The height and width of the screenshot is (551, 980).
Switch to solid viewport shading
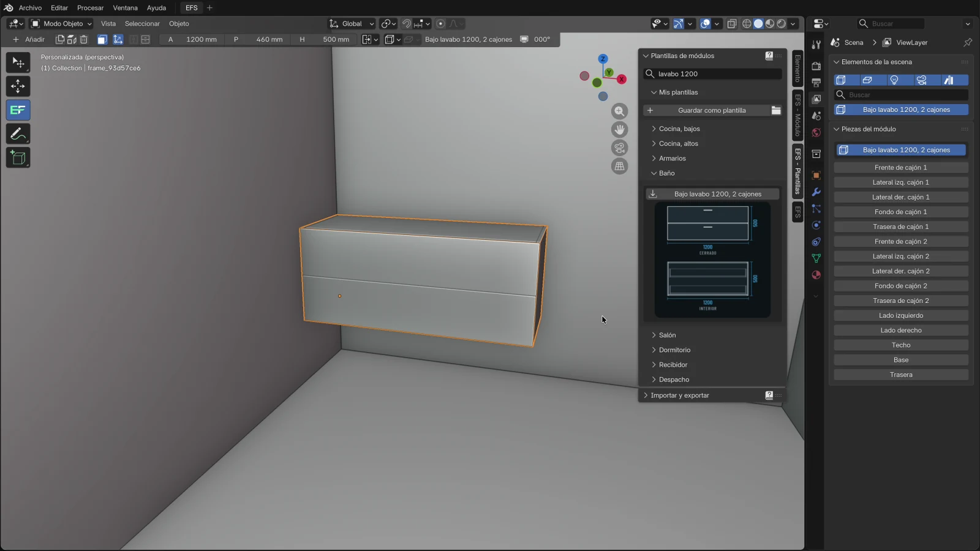click(x=758, y=24)
